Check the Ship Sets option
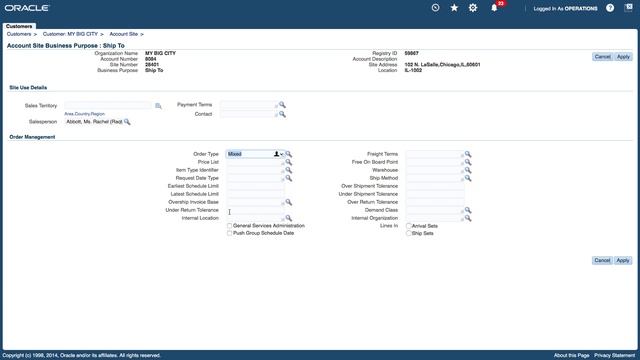The height and width of the screenshot is (360, 640). [x=409, y=233]
